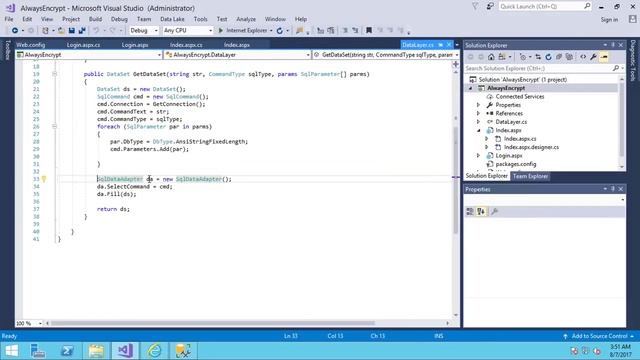Expand the References node in Solution Explorer
Screen dimensions: 640x360
click(478, 113)
